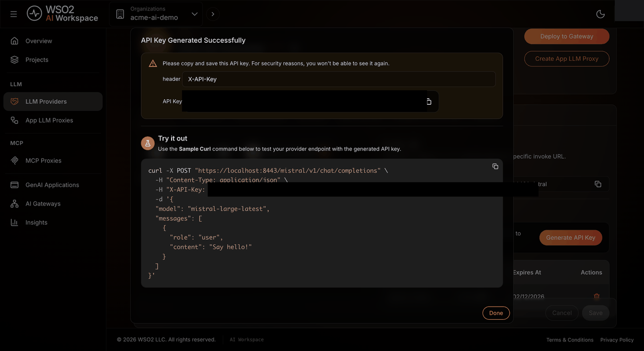Click the Save button
This screenshot has width=644, height=351.
tap(596, 313)
